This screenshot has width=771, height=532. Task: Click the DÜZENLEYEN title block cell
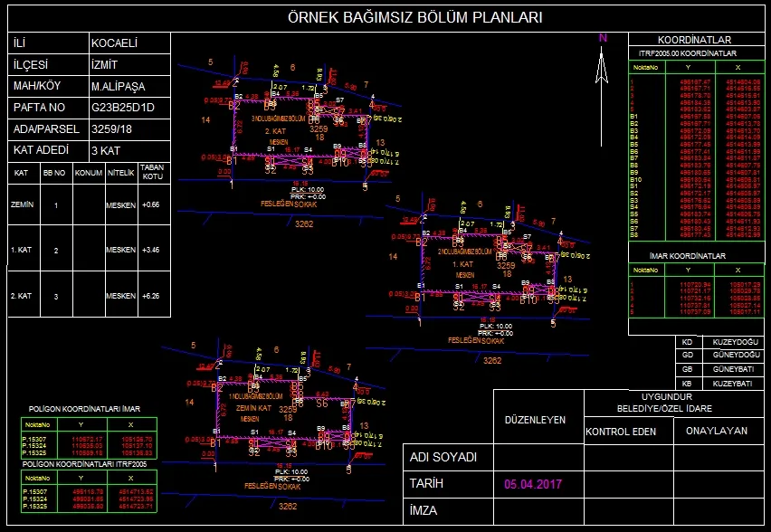pos(535,420)
